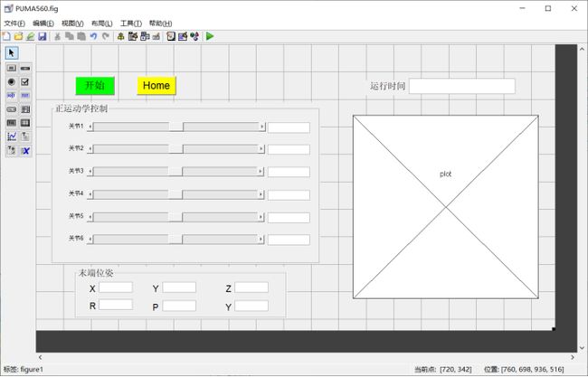Pick the Slider component tool

pos(25,68)
